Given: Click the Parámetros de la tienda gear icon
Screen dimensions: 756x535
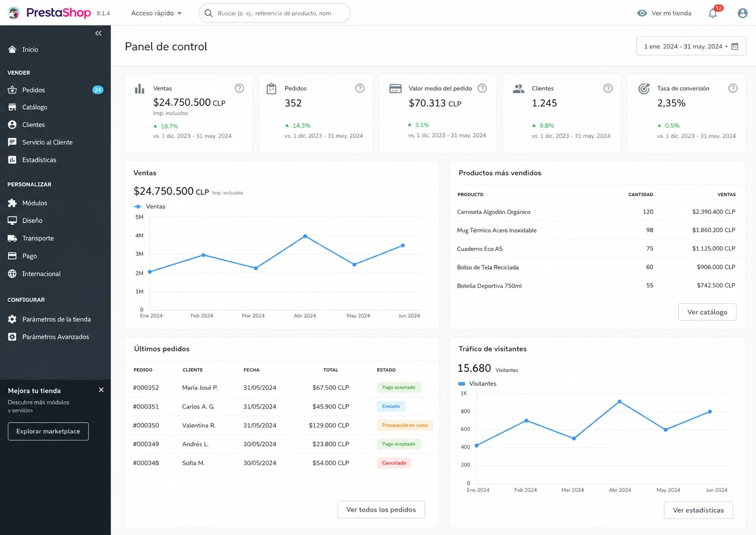Looking at the screenshot, I should point(12,319).
